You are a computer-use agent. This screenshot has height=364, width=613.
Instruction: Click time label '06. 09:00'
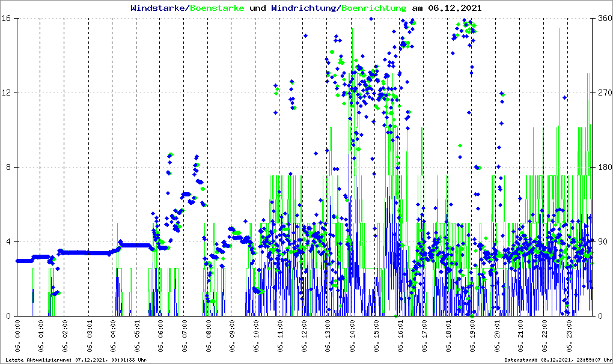232,336
